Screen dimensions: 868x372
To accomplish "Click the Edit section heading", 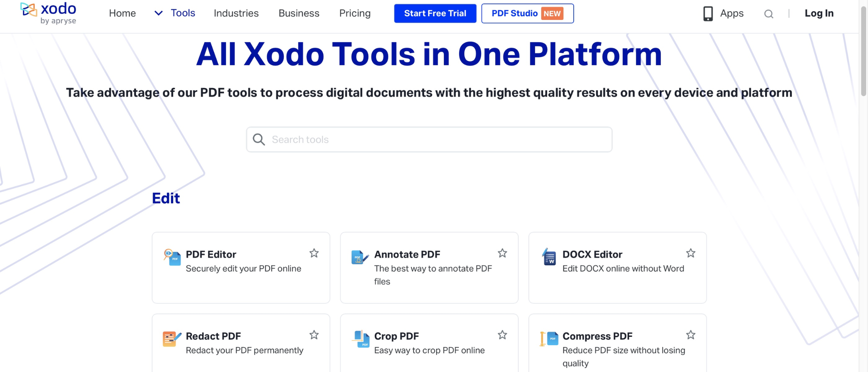I will pyautogui.click(x=166, y=198).
